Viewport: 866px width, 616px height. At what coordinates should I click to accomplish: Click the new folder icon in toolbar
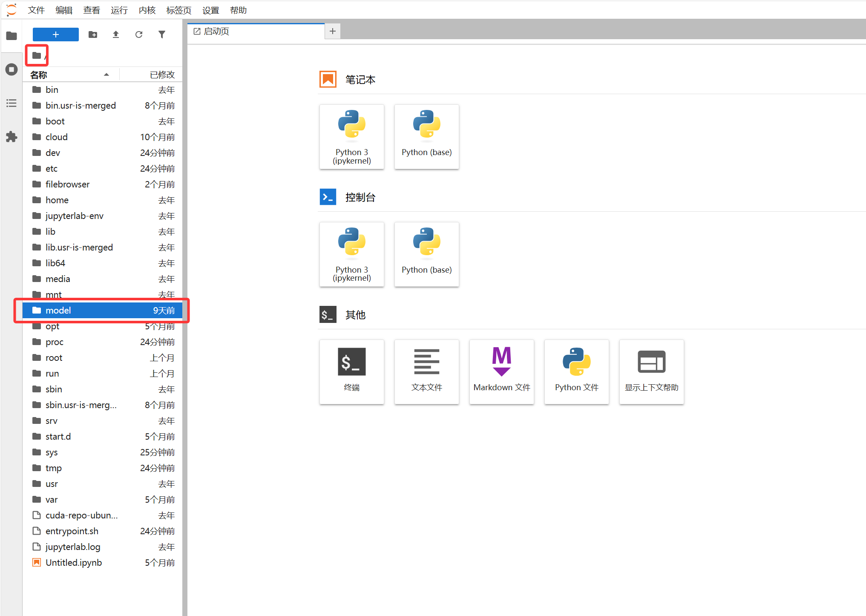coord(93,35)
